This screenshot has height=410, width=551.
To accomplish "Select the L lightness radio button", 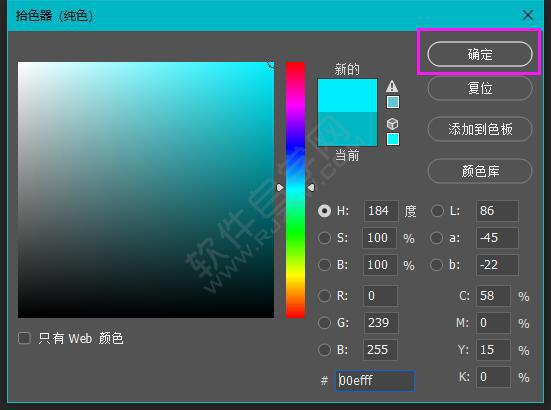I will 437,211.
